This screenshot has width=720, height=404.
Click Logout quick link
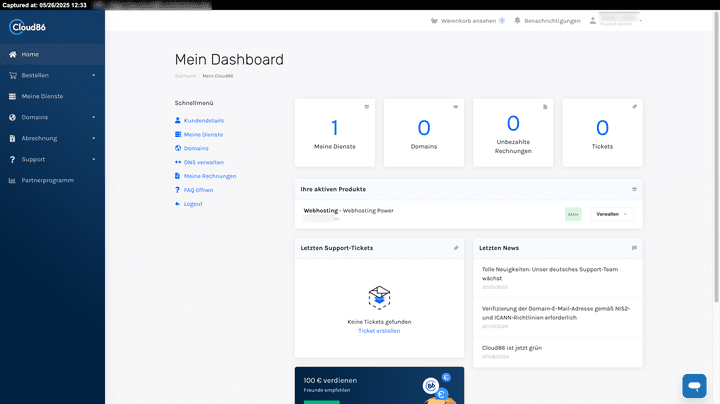193,204
